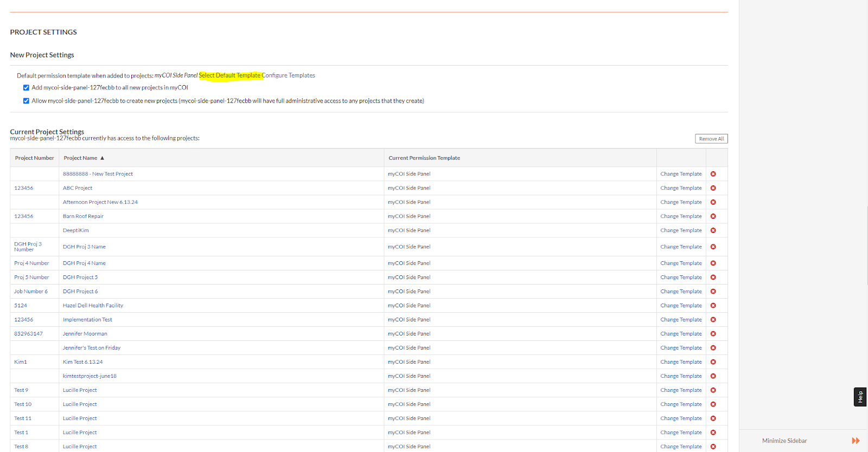The image size is (868, 452).
Task: Click DGH Proj 3 Number cell
Action: (28, 247)
